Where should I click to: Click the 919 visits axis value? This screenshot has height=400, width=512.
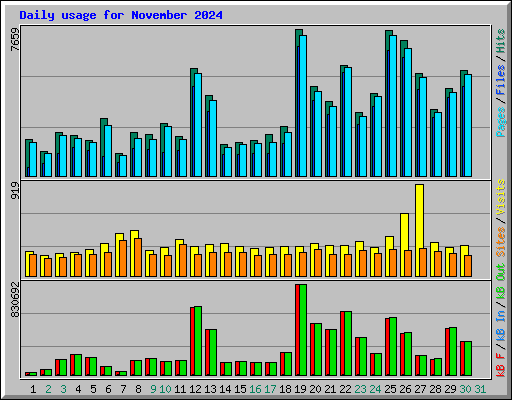coord(15,191)
